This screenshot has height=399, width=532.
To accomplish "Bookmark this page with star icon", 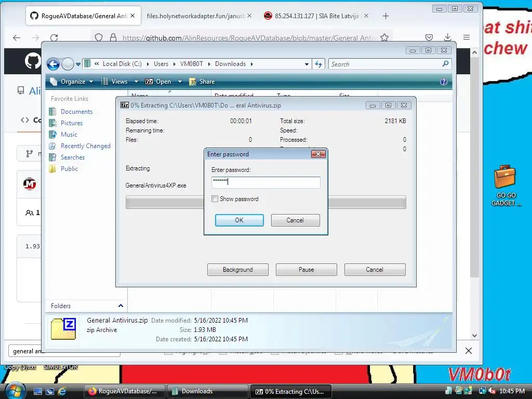I will click(384, 37).
